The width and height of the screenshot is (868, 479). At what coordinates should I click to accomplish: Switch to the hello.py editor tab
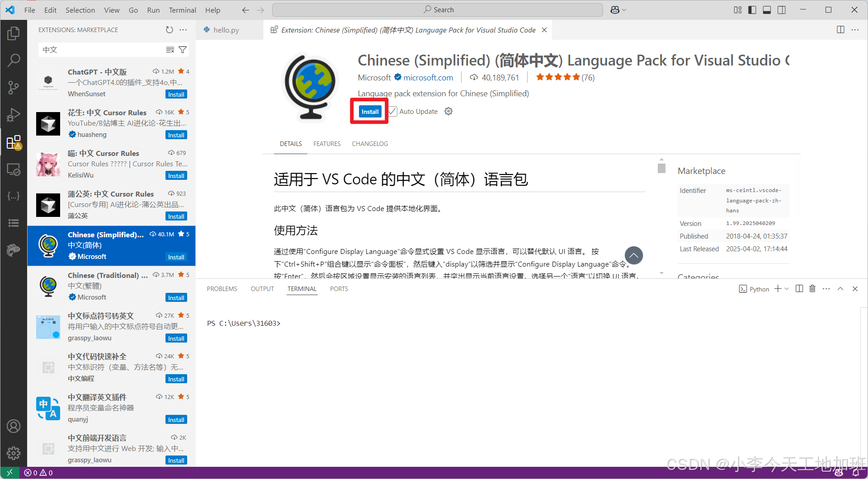(230, 30)
